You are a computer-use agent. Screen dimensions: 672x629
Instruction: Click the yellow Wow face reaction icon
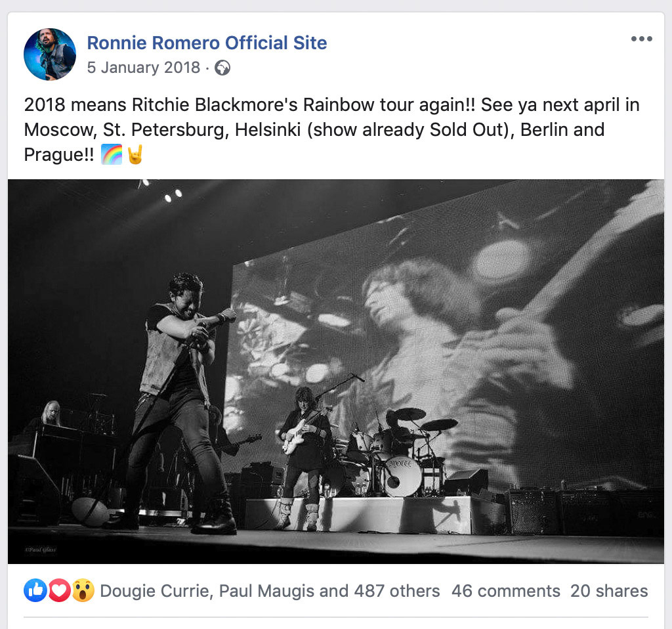click(x=83, y=591)
